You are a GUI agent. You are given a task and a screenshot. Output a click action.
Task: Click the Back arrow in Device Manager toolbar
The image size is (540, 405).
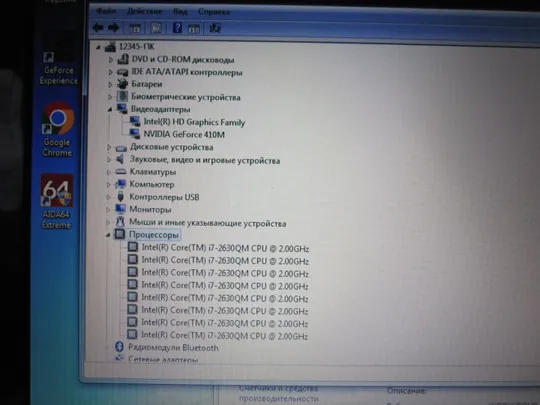pos(98,28)
